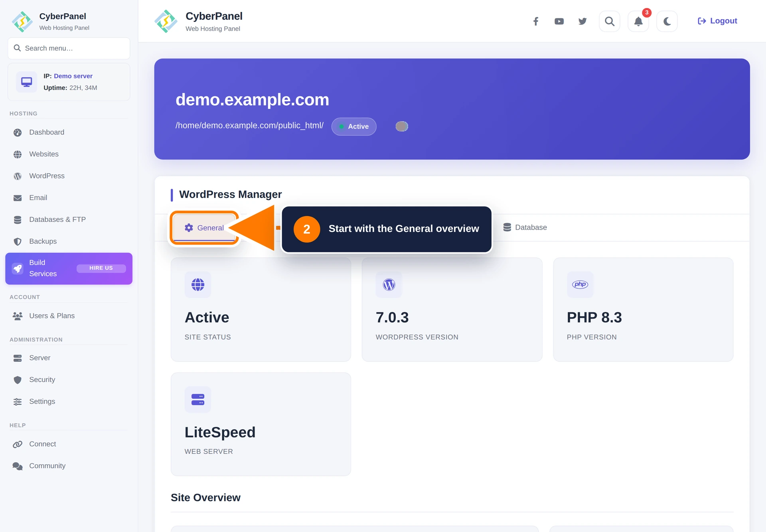Switch to the Database tab
The width and height of the screenshot is (766, 532).
[525, 227]
